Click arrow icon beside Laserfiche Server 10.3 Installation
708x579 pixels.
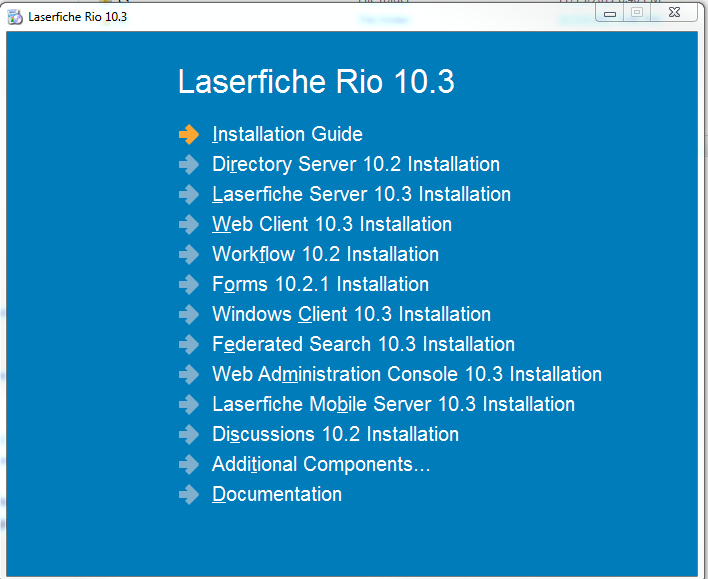[189, 194]
